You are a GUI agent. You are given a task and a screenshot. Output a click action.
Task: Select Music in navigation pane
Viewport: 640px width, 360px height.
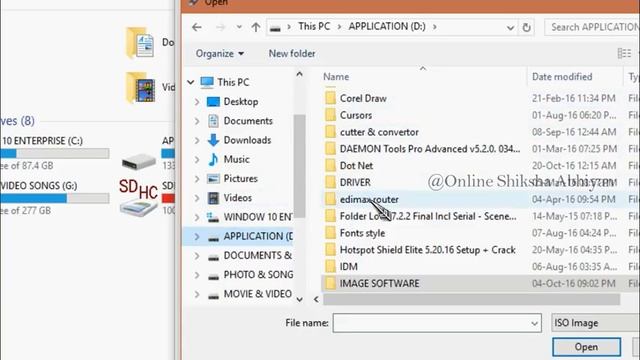[236, 159]
